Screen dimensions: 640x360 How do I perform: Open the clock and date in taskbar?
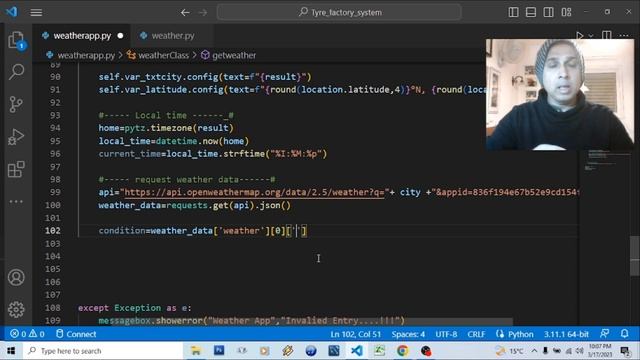pos(600,351)
